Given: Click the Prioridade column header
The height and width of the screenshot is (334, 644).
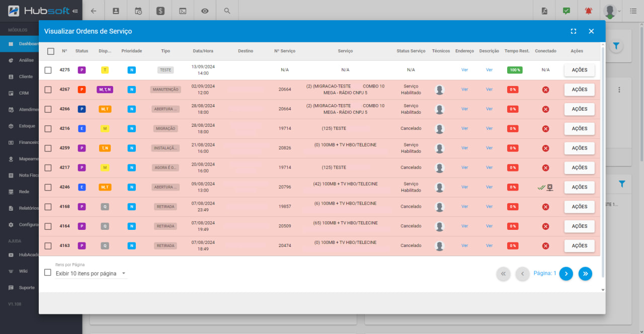Looking at the screenshot, I should [x=132, y=51].
